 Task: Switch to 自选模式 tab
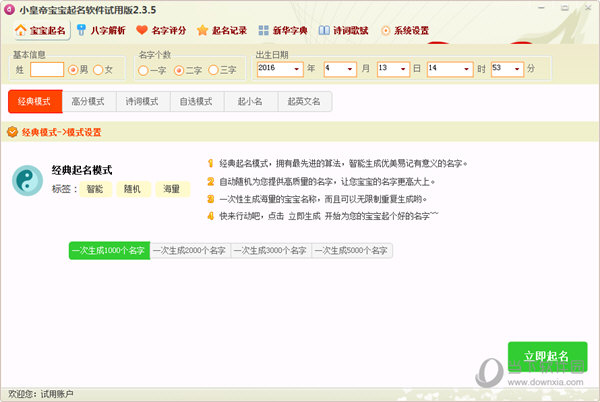pyautogui.click(x=196, y=101)
